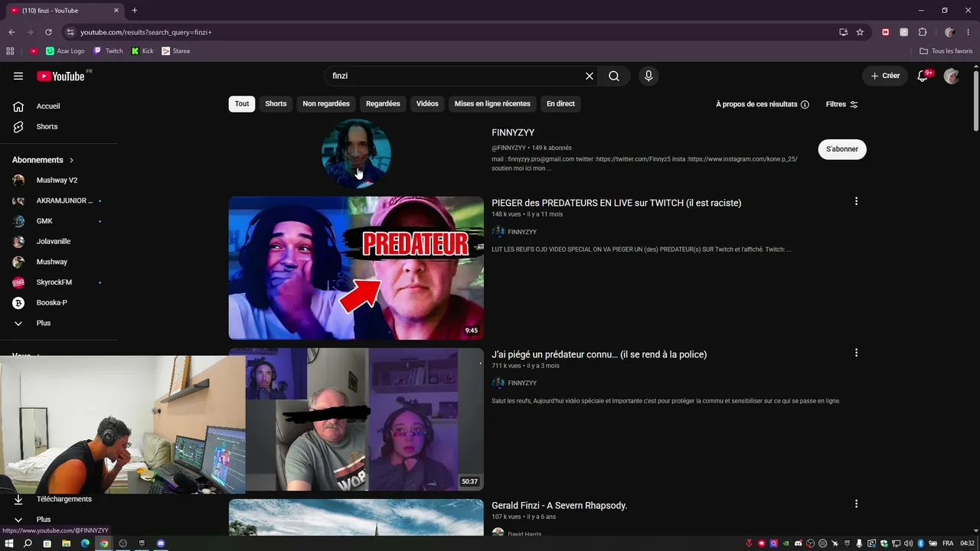Filter by Vidéos chip
This screenshot has width=980, height=551.
tap(427, 104)
